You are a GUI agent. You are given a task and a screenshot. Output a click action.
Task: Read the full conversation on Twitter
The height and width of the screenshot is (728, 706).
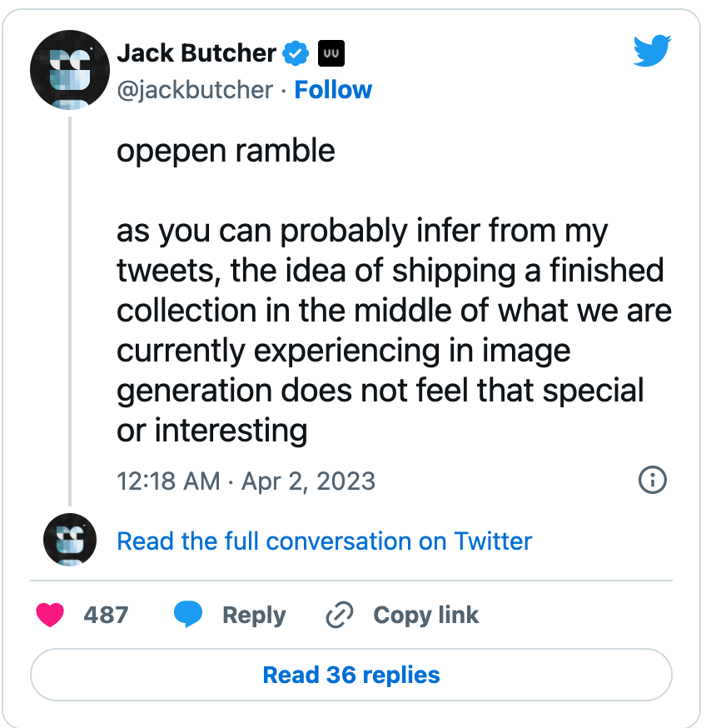point(324,541)
